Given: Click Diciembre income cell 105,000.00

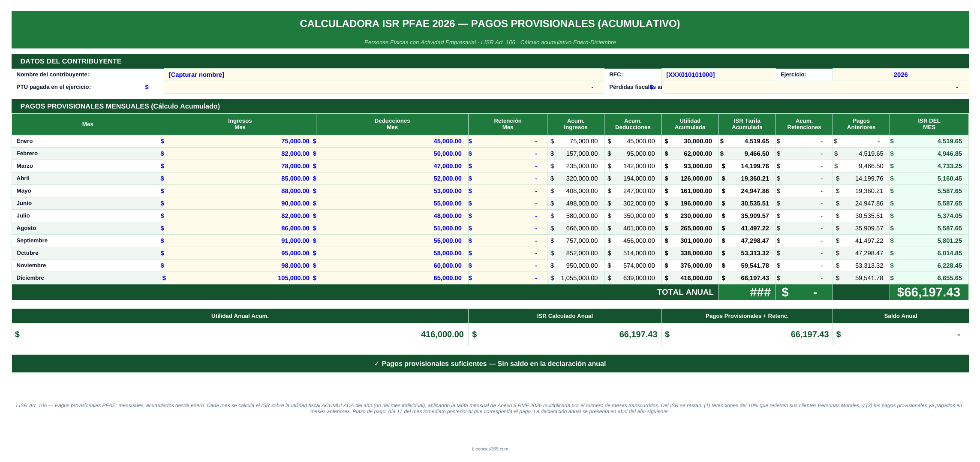Looking at the screenshot, I should (x=240, y=278).
